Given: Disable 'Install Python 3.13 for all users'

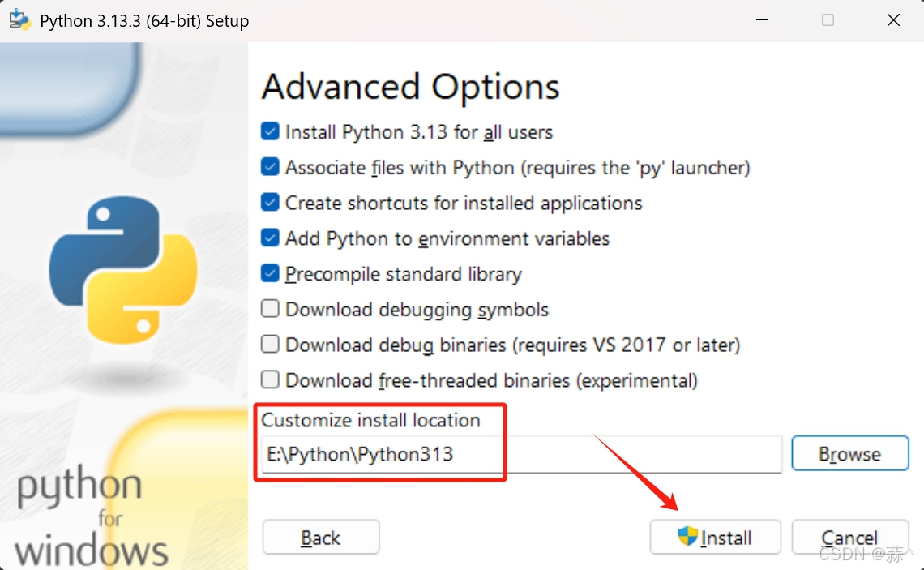Looking at the screenshot, I should (x=269, y=131).
